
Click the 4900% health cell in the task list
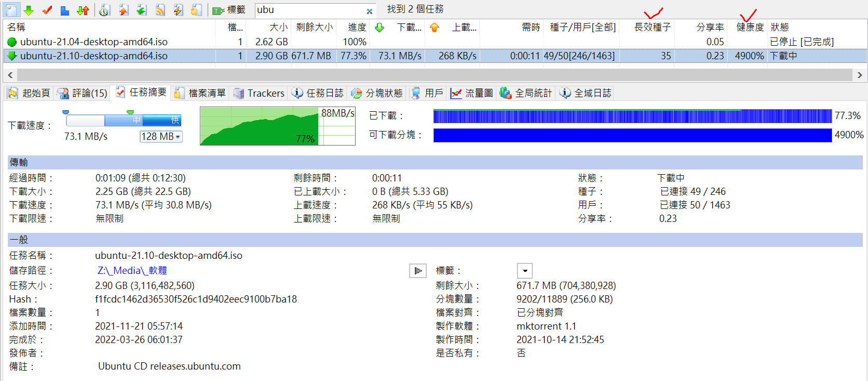749,56
